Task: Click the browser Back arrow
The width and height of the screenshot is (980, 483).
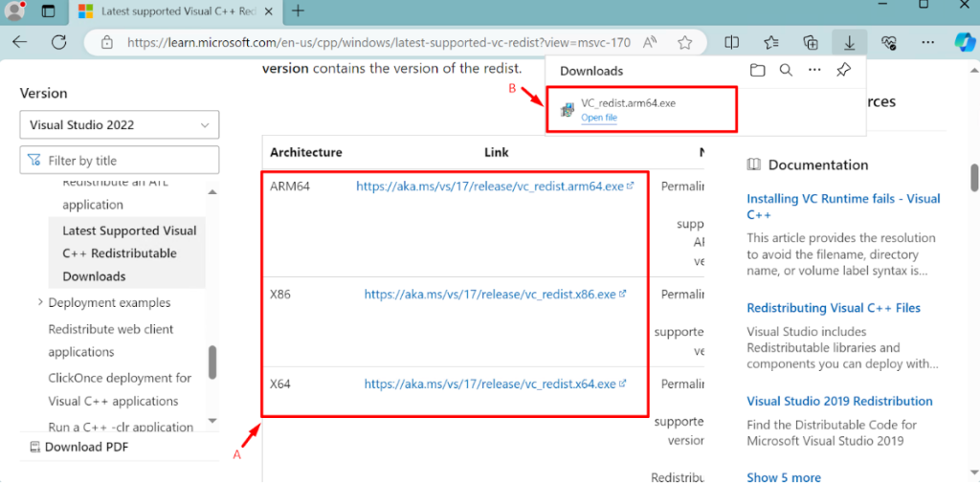Action: point(20,42)
